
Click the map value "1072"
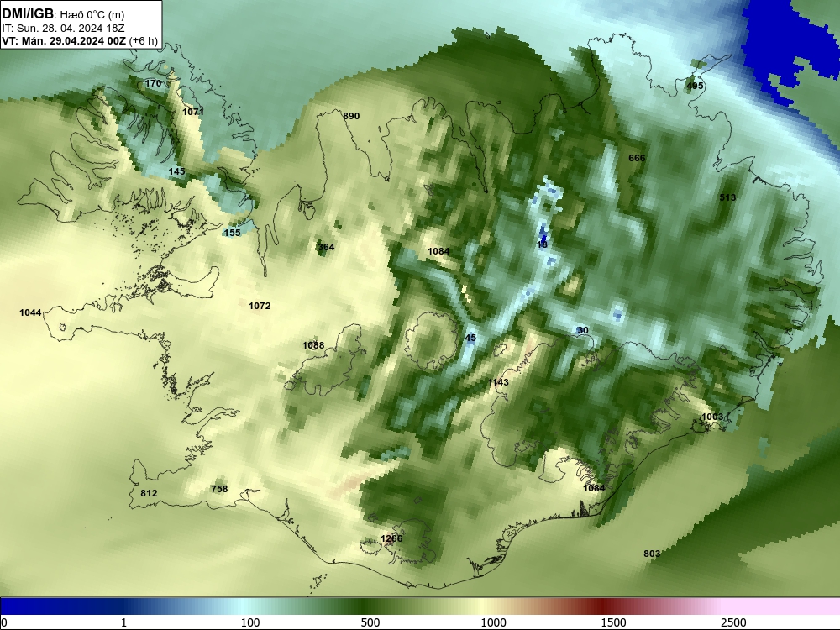[260, 306]
